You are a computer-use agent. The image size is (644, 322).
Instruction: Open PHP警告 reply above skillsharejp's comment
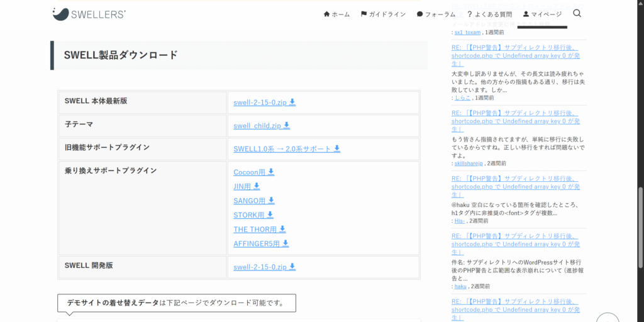pyautogui.click(x=516, y=121)
